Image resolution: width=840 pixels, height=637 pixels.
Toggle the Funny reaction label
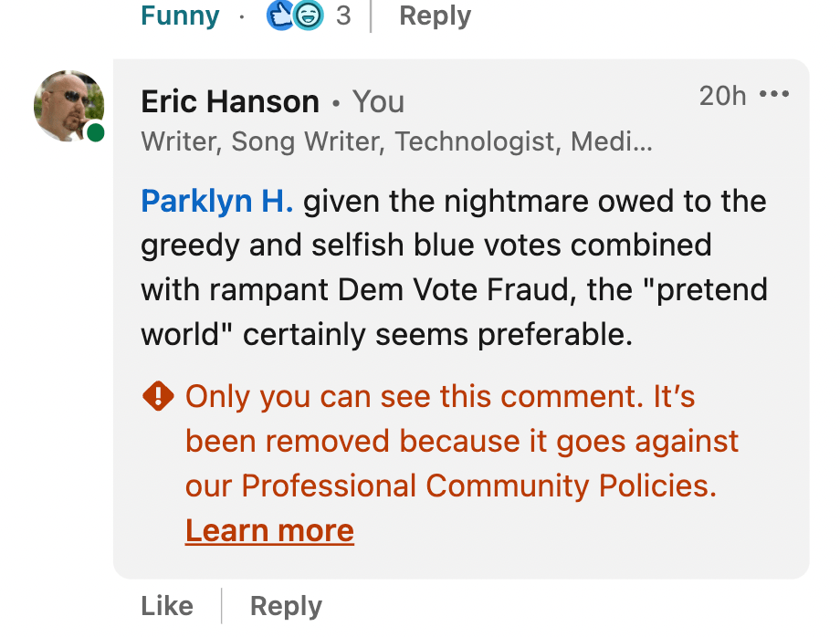(180, 16)
